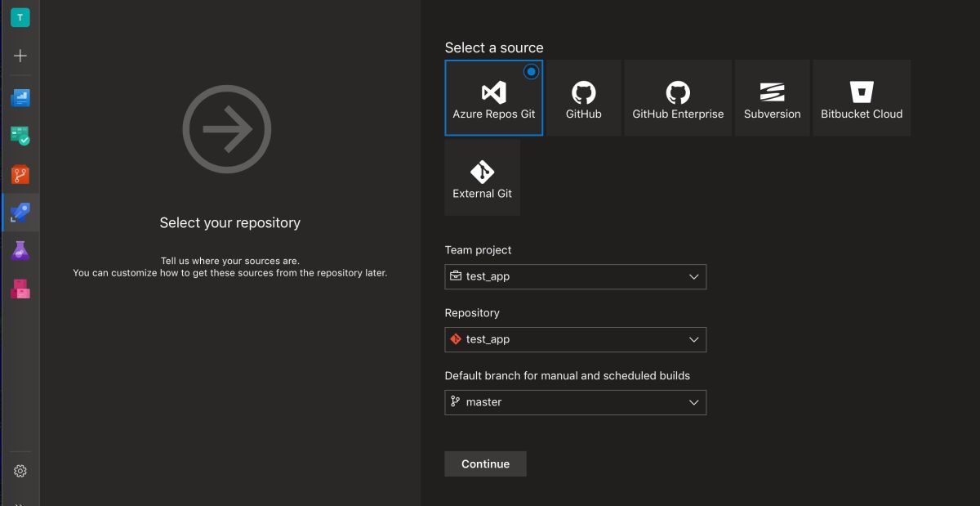Select GitHub Enterprise source tile

click(x=678, y=97)
